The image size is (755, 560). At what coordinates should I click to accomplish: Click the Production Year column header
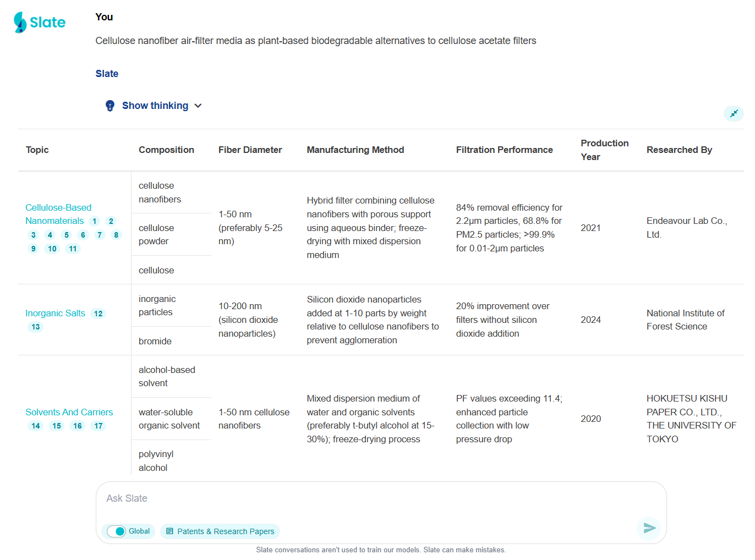tap(604, 150)
